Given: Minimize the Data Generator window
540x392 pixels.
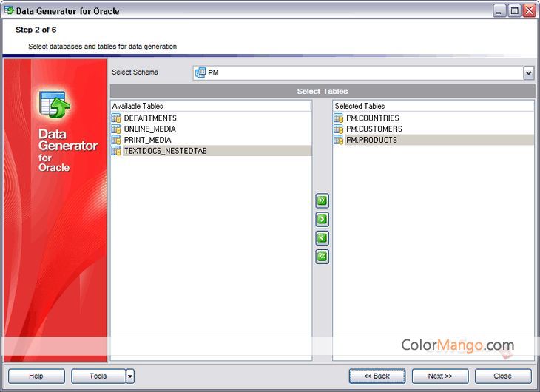Looking at the screenshot, I should click(499, 10).
